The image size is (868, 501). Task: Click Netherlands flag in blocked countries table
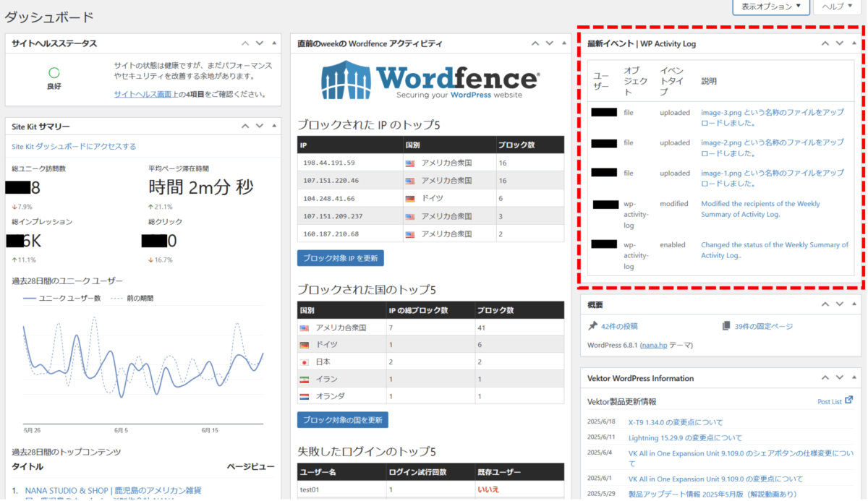304,396
